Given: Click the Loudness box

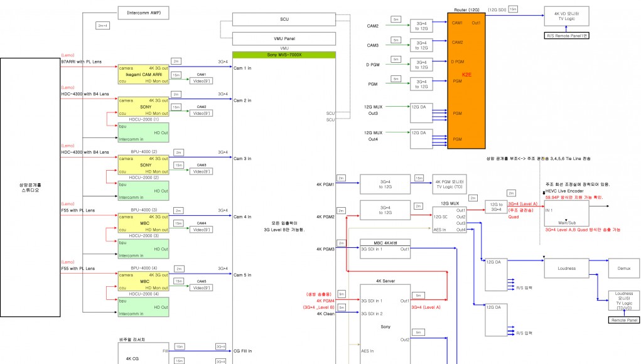Looking at the screenshot, I should pyautogui.click(x=566, y=269).
